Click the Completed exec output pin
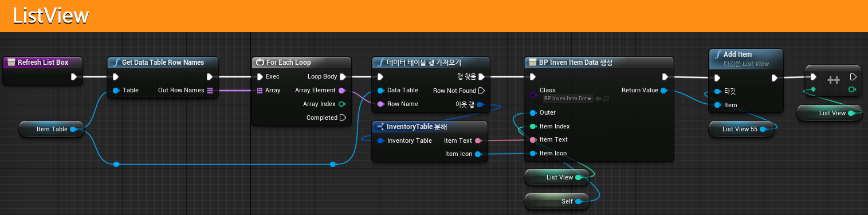Image resolution: width=868 pixels, height=215 pixels. tap(343, 118)
